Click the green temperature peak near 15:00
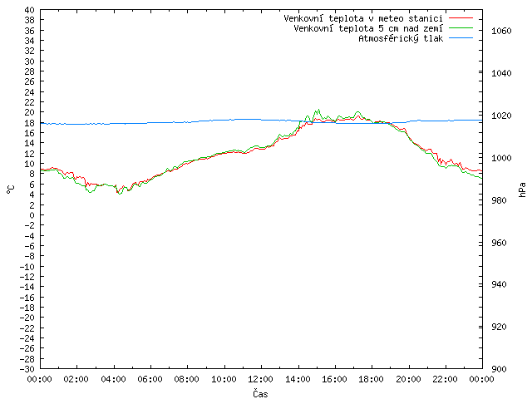 click(318, 110)
